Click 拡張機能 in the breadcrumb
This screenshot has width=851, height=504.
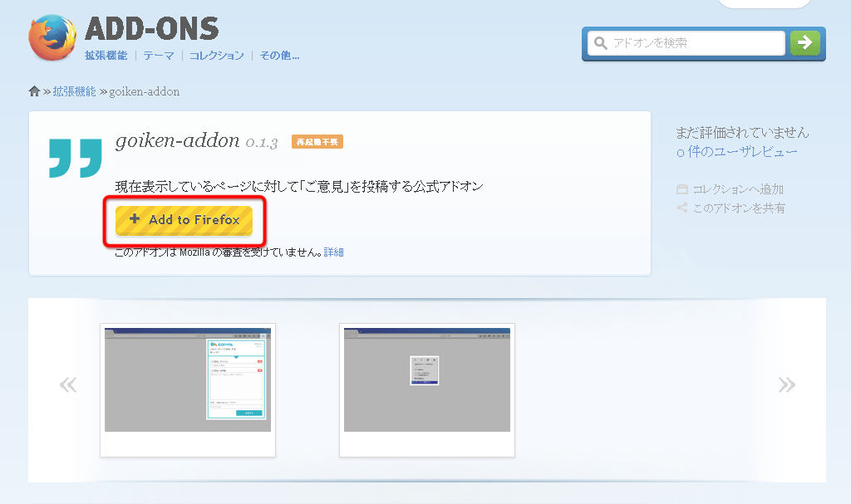(74, 91)
